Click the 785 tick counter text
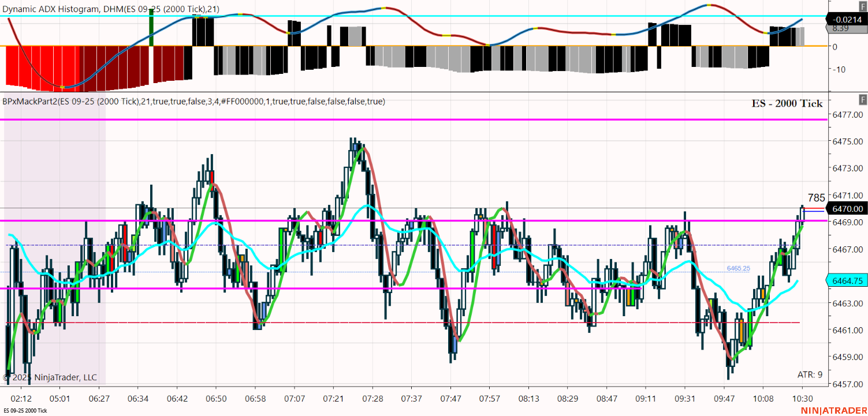Screen dimensions: 868x416 click(x=817, y=198)
